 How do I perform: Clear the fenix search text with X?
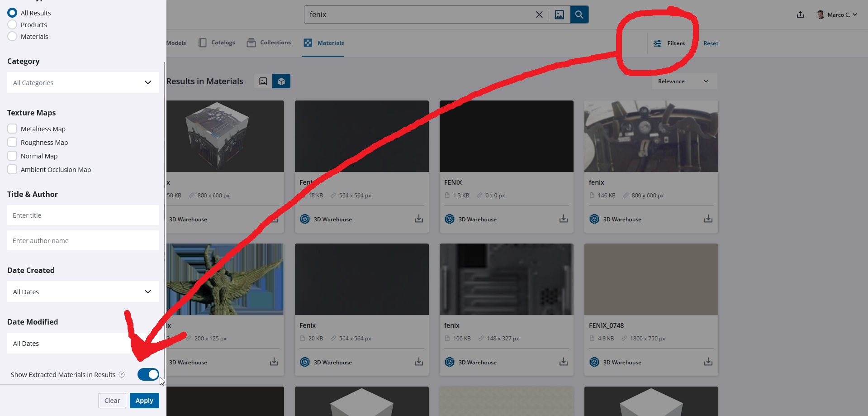[x=539, y=14]
